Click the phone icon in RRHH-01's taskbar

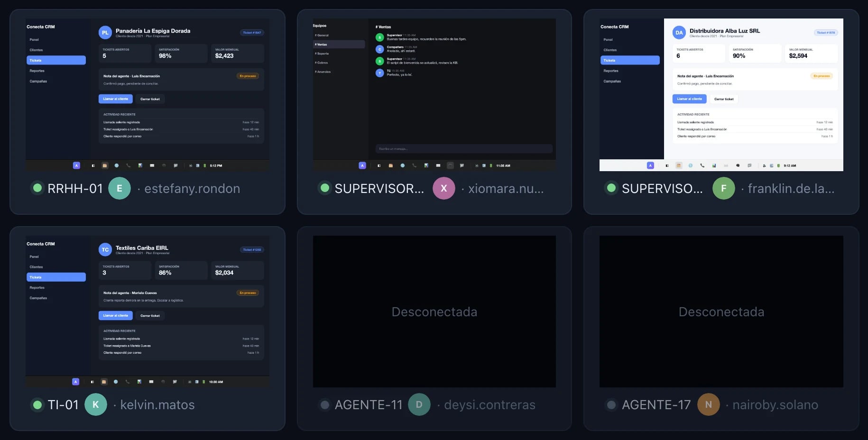tap(129, 165)
